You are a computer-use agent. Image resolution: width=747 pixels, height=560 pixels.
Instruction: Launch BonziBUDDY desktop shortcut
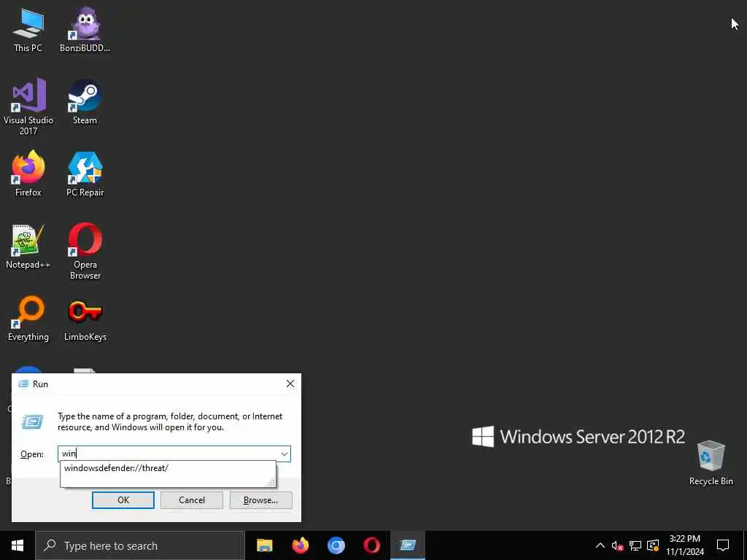(x=85, y=29)
